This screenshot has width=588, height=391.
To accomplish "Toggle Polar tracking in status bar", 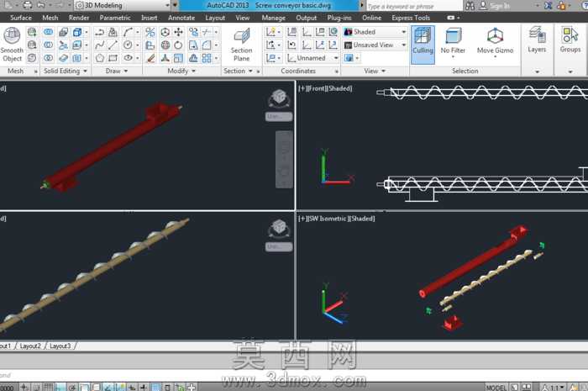I will (72, 387).
